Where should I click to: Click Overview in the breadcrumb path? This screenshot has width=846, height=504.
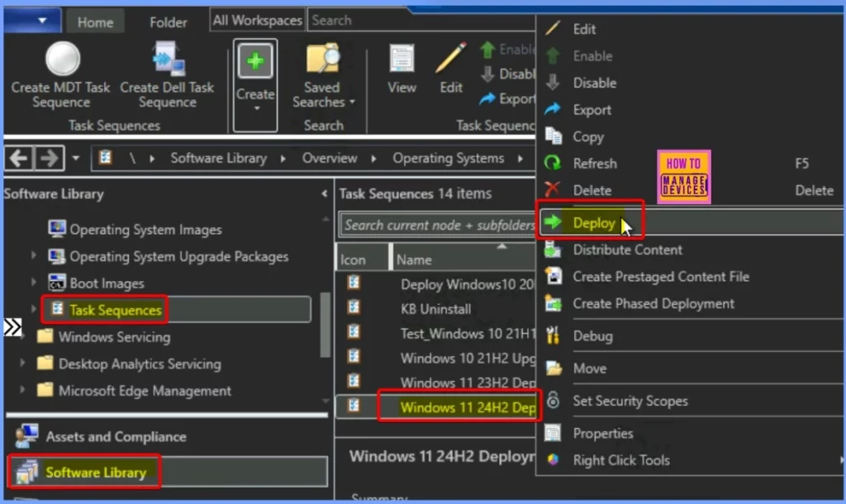point(329,158)
